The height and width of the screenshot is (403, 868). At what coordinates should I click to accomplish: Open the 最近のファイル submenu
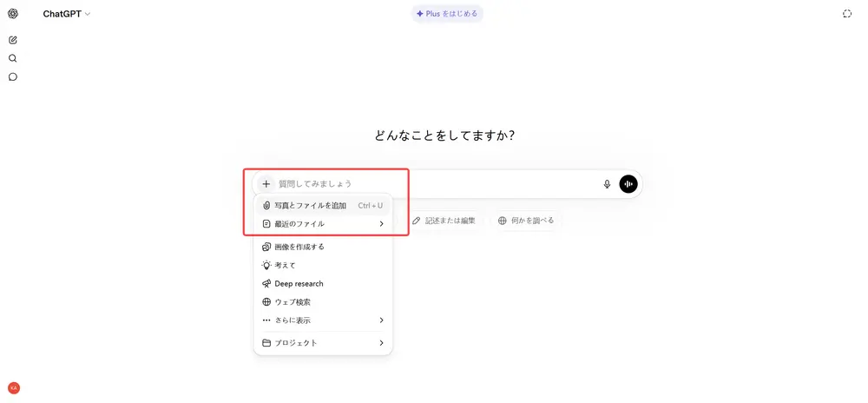point(323,224)
